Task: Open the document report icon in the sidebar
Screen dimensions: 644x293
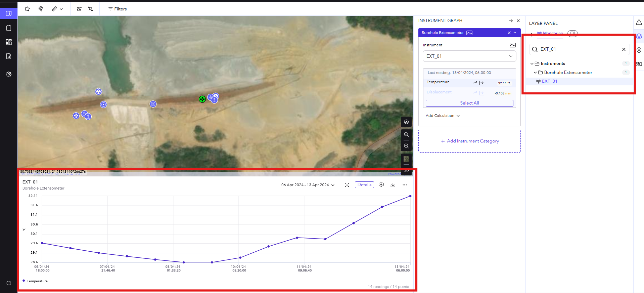Action: [9, 56]
